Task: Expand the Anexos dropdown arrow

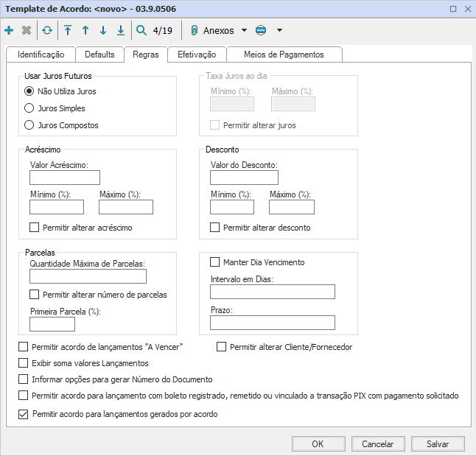Action: coord(245,31)
